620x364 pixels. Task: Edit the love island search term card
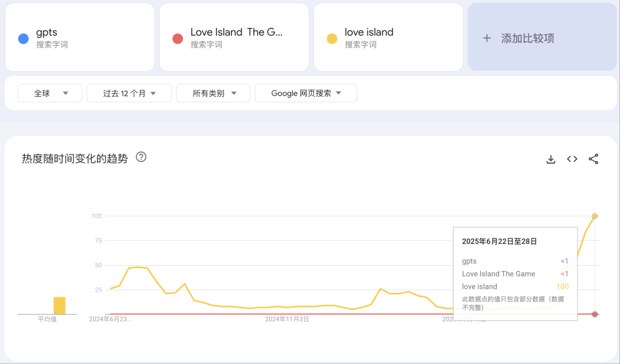pyautogui.click(x=388, y=37)
